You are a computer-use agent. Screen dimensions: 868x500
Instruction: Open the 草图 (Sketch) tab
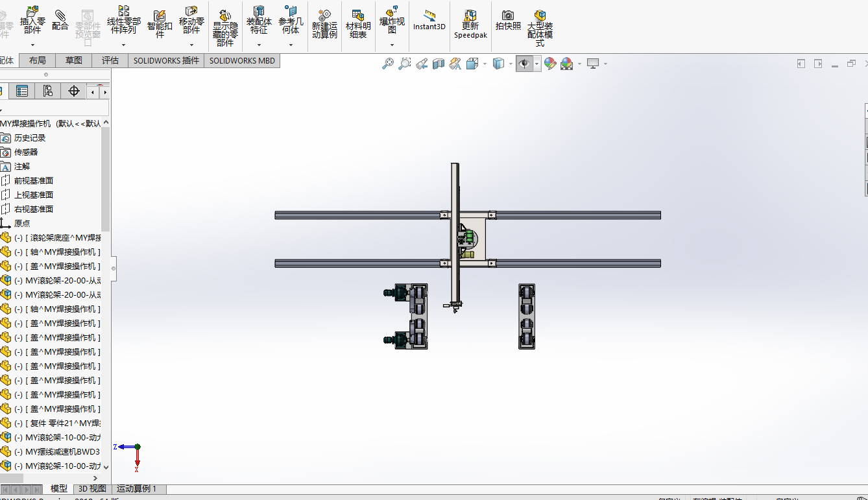74,60
